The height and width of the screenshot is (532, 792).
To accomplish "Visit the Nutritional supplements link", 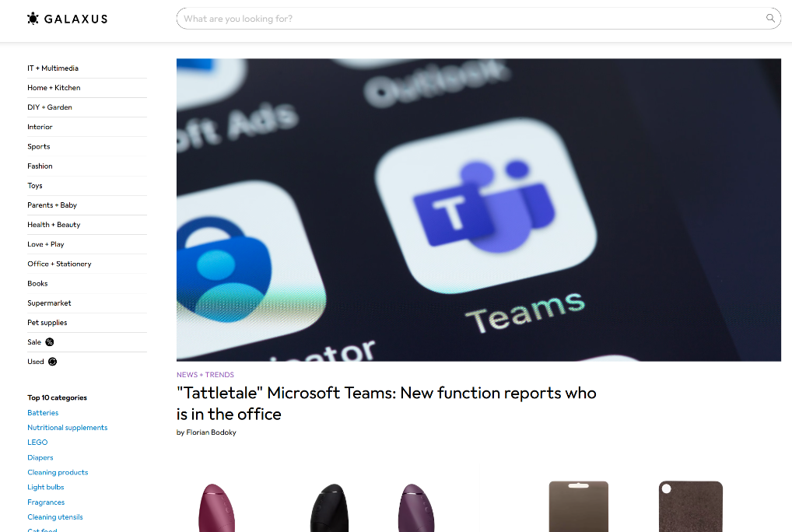I will click(68, 428).
